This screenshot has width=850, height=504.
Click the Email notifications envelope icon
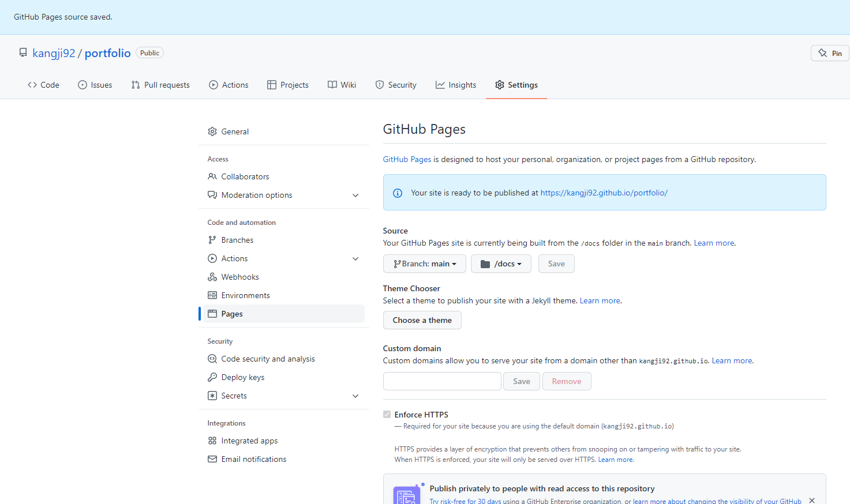pos(212,459)
